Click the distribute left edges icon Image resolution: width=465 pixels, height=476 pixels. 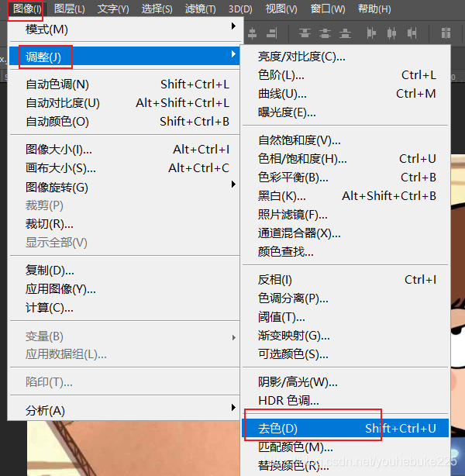pos(371,33)
